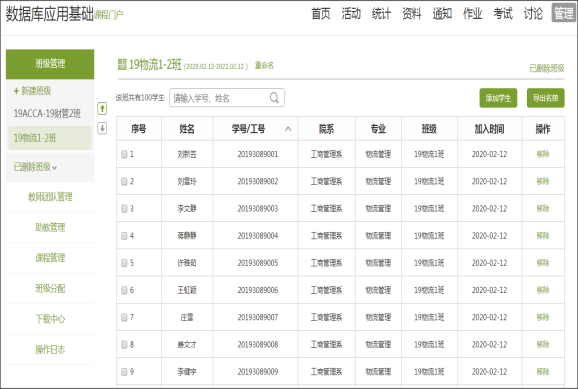Move class up with the up-arrow icon
Screen dimensions: 578x389
tap(102, 108)
